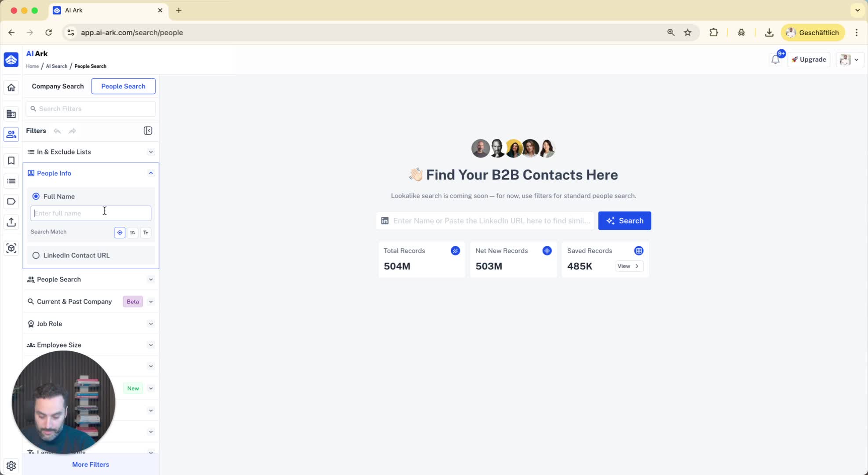Click the undo filter arrow
This screenshot has width=868, height=475.
pos(57,131)
